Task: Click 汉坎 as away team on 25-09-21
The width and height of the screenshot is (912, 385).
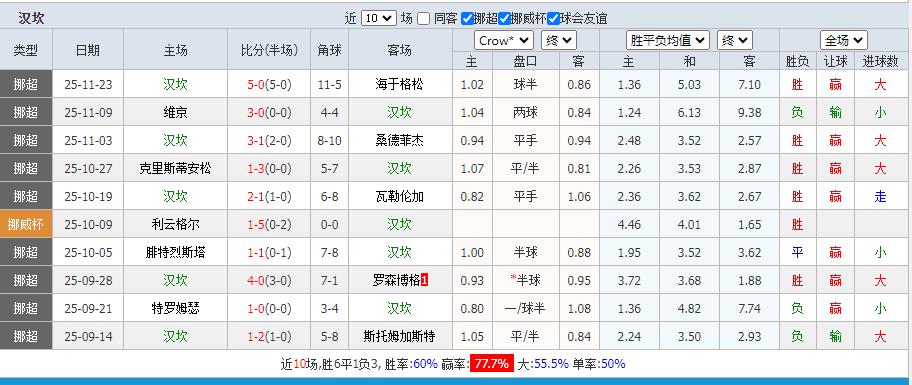Action: click(x=400, y=308)
